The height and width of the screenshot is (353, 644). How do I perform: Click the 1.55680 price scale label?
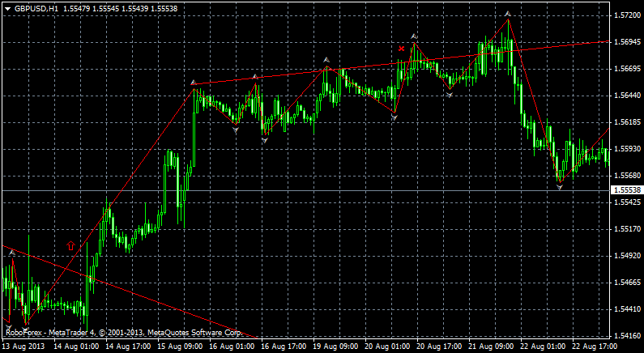pos(627,176)
